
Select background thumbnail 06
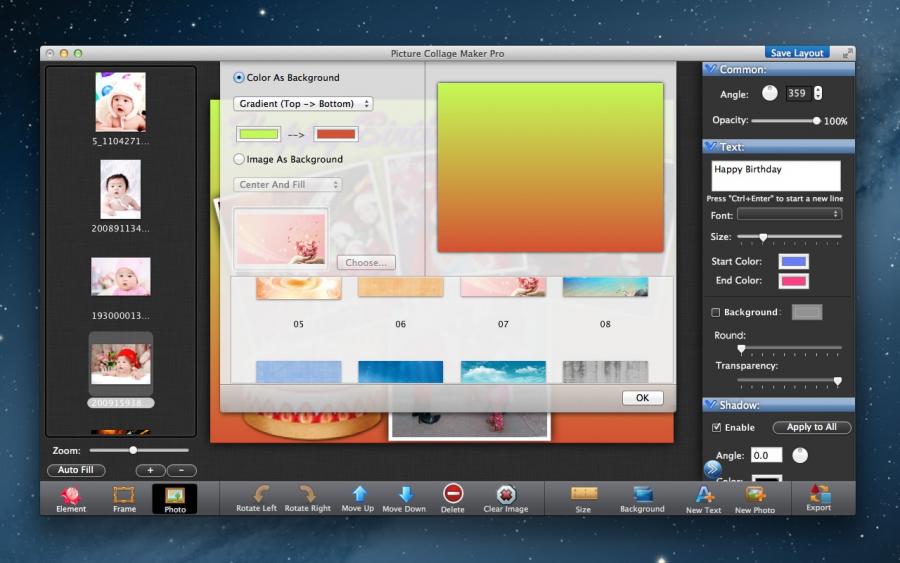coord(401,287)
